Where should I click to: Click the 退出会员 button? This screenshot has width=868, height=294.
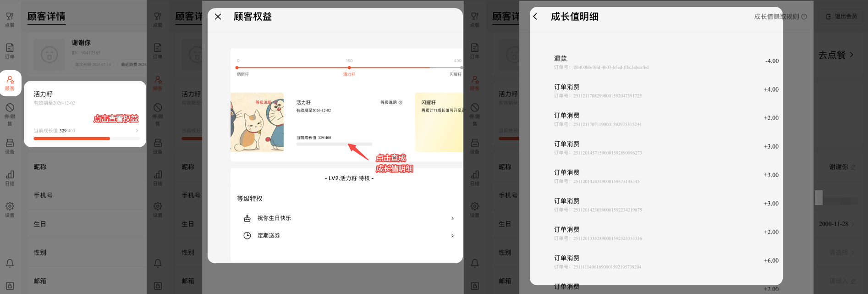click(x=841, y=17)
